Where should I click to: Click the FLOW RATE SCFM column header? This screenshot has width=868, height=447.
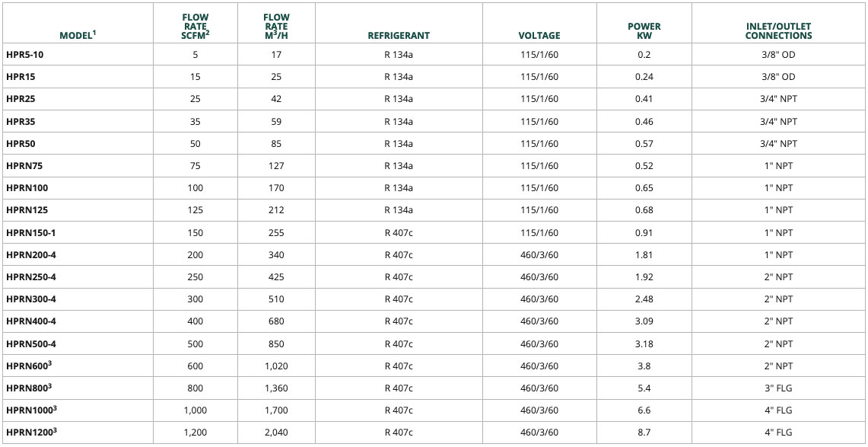click(x=196, y=27)
